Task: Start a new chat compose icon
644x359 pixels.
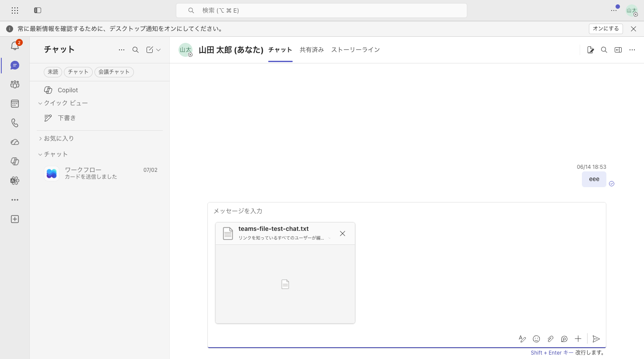Action: [x=150, y=50]
